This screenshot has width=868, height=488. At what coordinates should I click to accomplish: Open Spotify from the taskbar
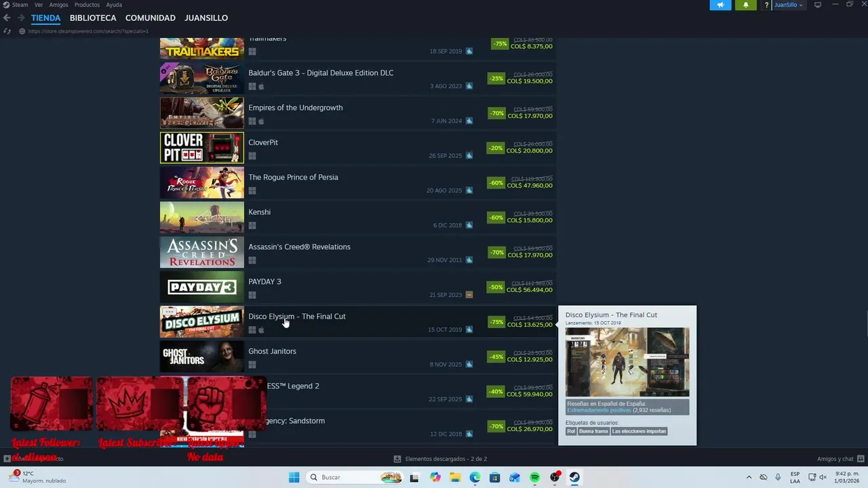tap(534, 477)
